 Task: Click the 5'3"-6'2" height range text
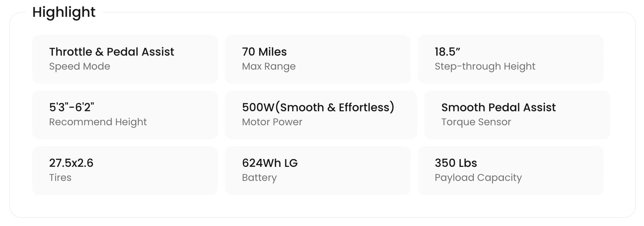[x=71, y=107]
